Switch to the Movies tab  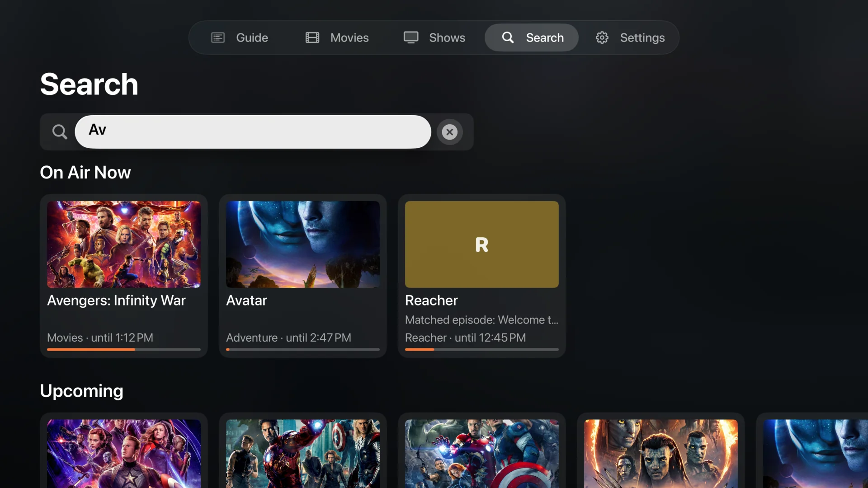[337, 38]
